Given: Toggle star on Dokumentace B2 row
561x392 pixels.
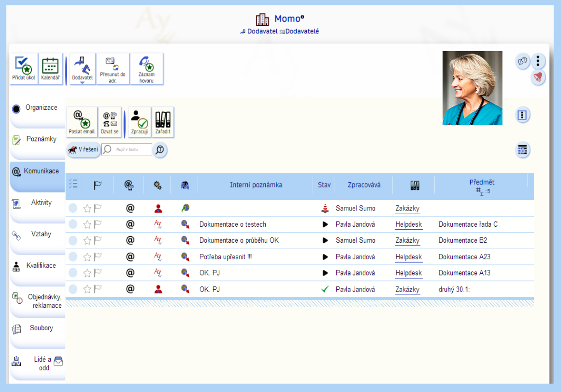Looking at the screenshot, I should [x=87, y=240].
